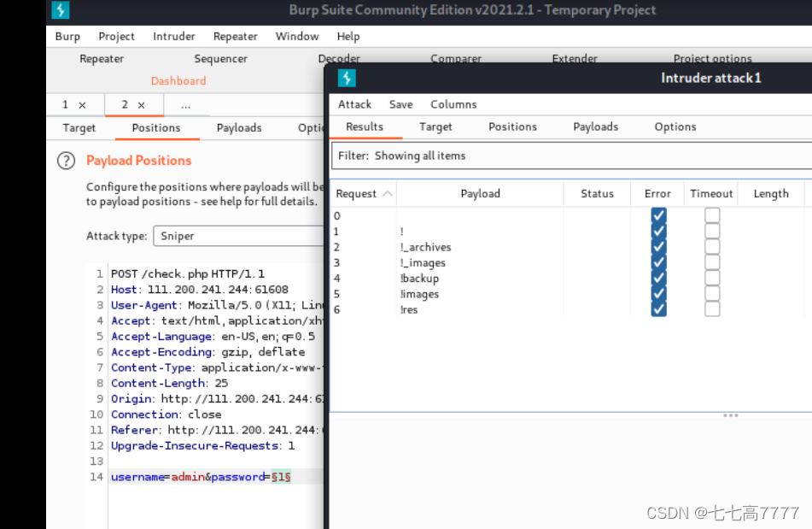Open the Columns menu in attack window

tap(453, 104)
